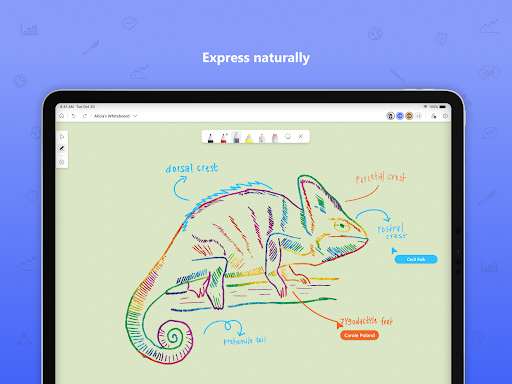Click the Carole Poland name tag

360,335
